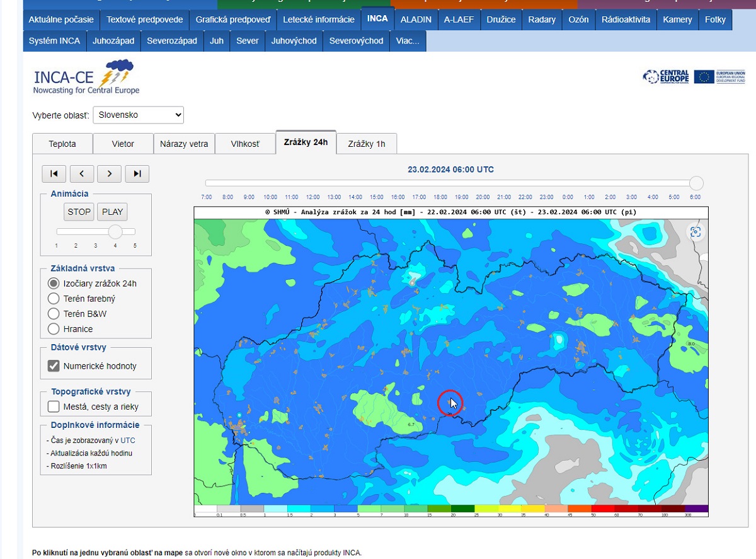The width and height of the screenshot is (756, 559).
Task: Click the animation speed slider handle
Action: click(115, 231)
